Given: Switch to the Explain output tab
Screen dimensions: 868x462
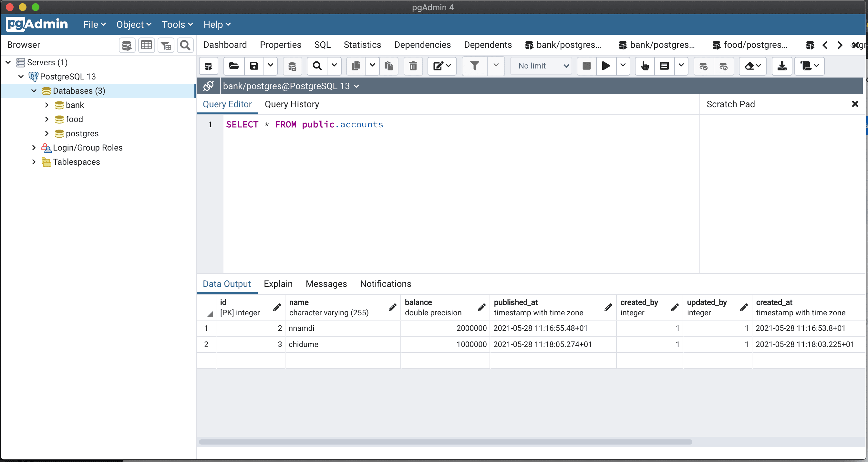Looking at the screenshot, I should point(278,284).
